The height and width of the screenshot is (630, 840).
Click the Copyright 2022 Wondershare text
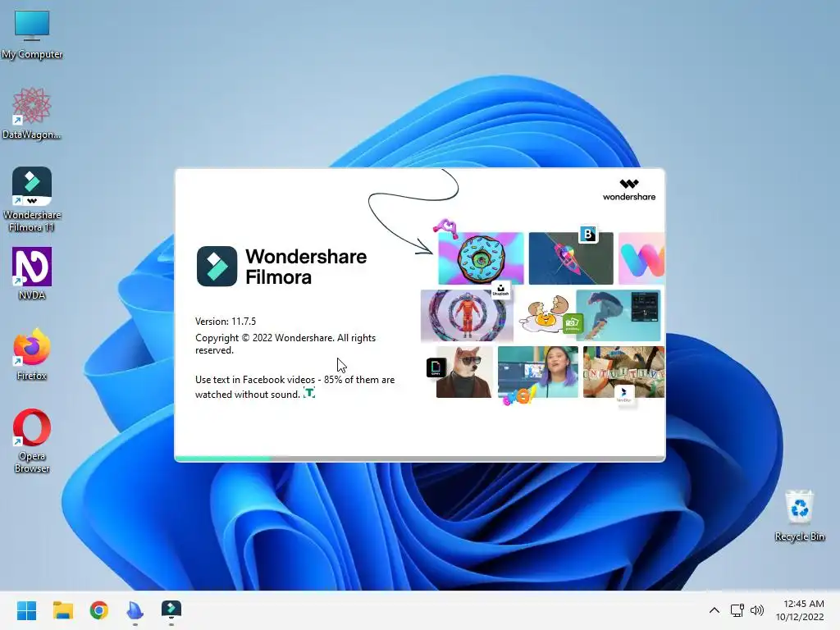click(x=285, y=344)
